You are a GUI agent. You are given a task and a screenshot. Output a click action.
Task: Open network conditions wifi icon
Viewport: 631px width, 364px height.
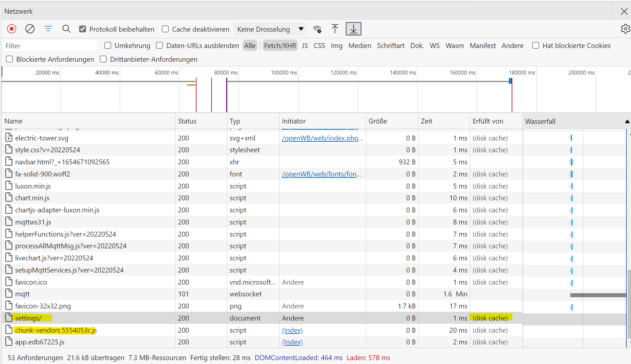317,29
